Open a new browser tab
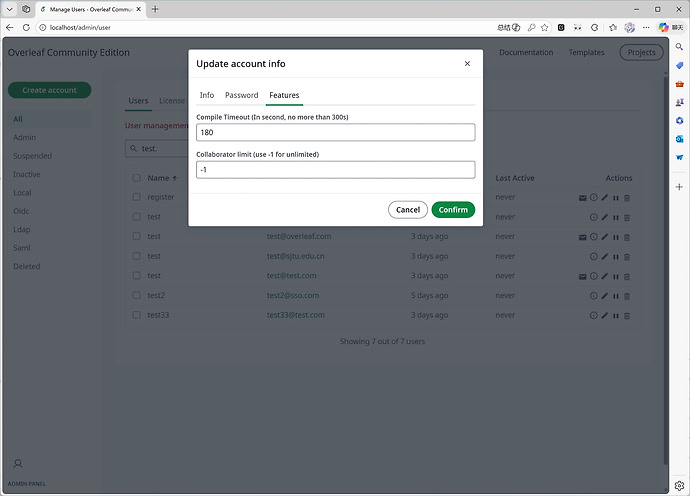The height and width of the screenshot is (496, 690). point(155,9)
